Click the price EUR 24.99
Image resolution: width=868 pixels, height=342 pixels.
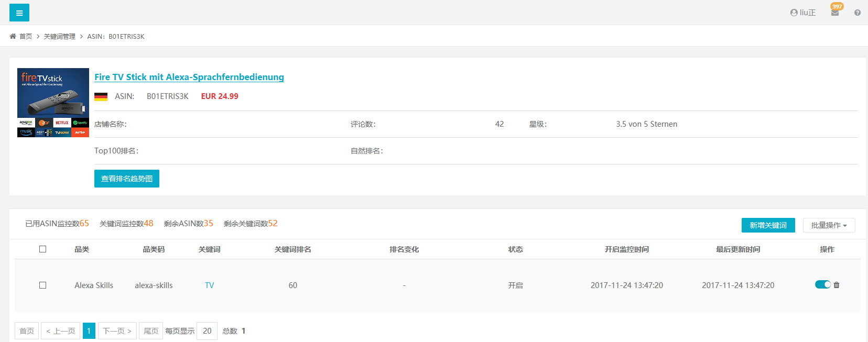(x=220, y=96)
